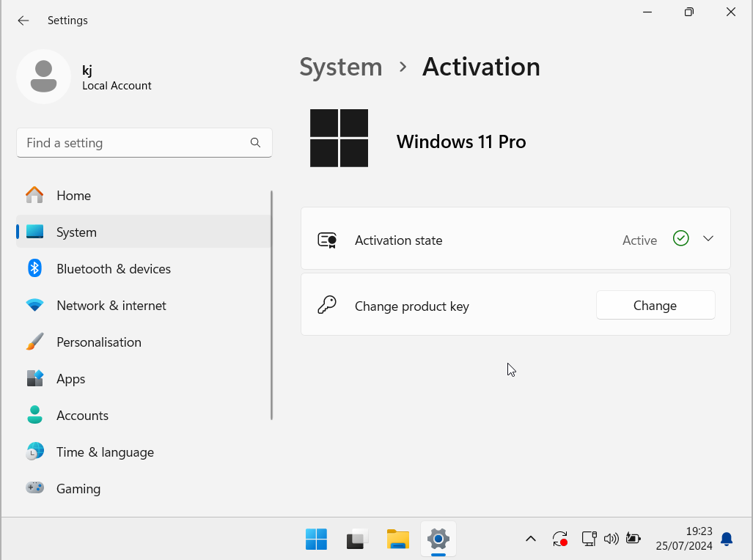Screen dimensions: 753x560
Task: Click the System monitor icon in sidebar
Action: tap(34, 232)
